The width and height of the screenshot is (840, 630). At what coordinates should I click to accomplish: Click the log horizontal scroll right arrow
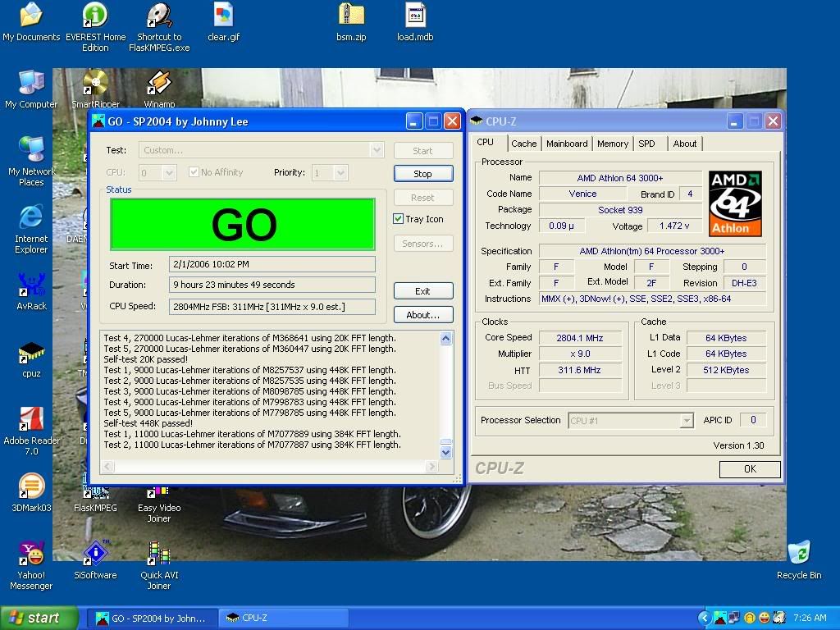click(431, 467)
